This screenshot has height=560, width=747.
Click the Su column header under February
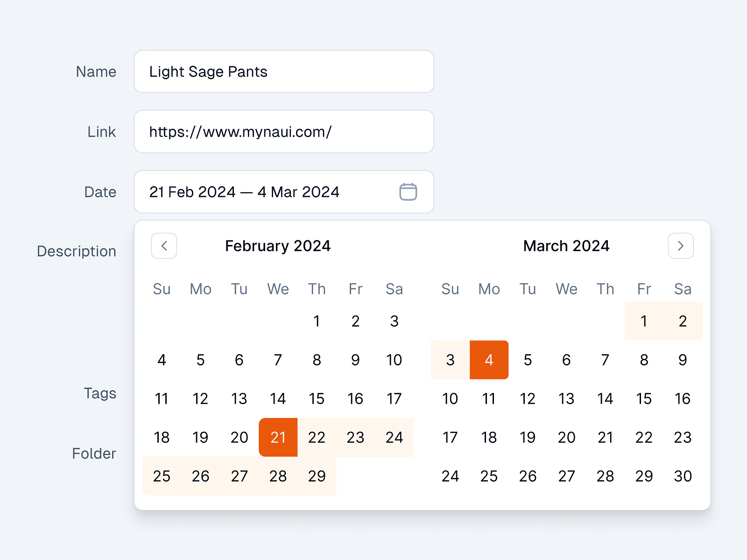[162, 289]
